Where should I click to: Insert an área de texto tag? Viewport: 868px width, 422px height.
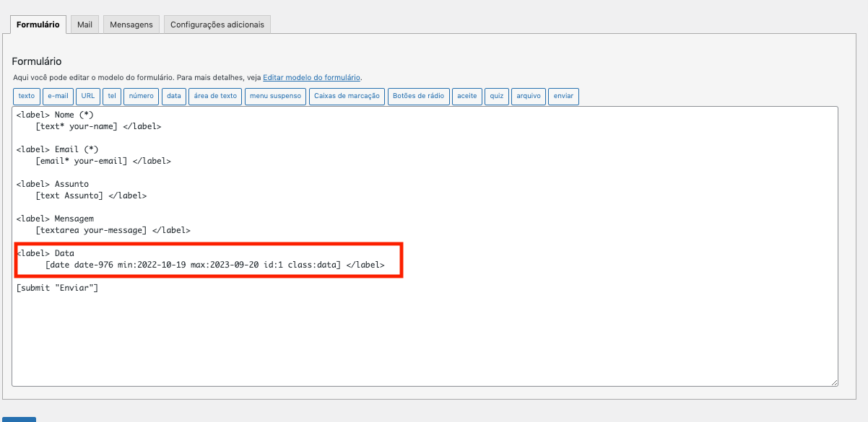[214, 96]
